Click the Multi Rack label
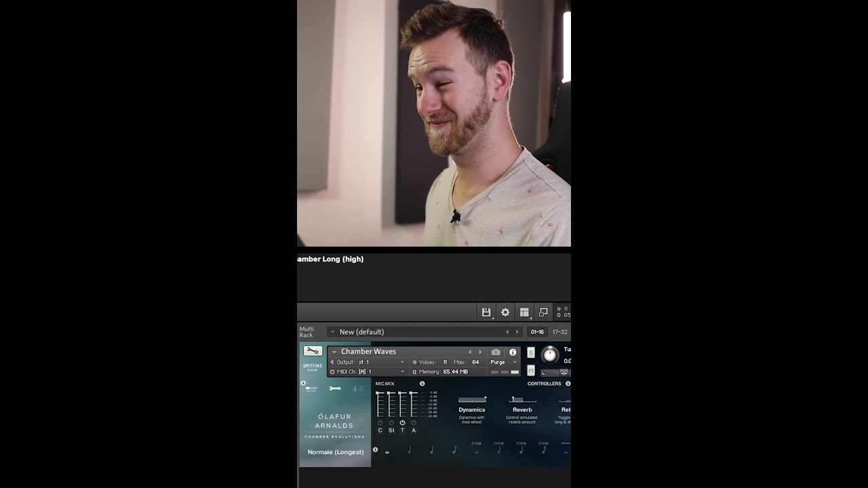Viewport: 868px width, 488px height. [x=307, y=332]
